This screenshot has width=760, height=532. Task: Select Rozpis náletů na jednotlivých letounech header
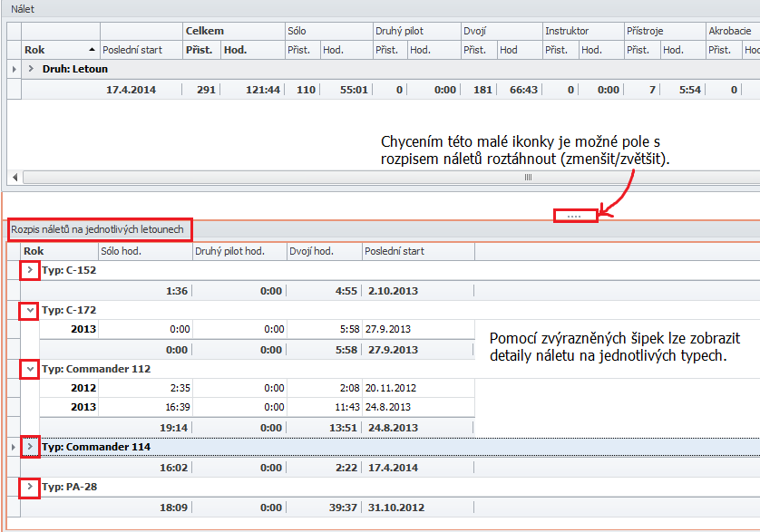click(x=97, y=229)
